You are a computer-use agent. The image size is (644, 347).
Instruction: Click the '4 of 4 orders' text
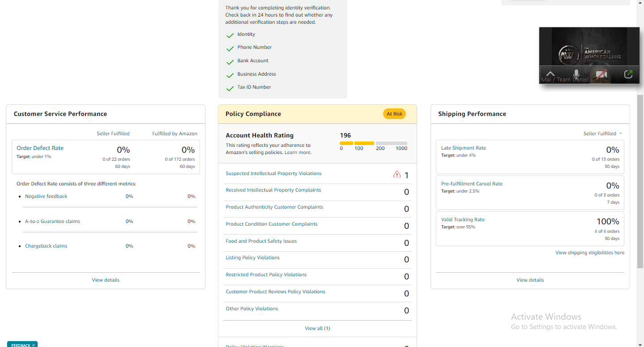(607, 231)
